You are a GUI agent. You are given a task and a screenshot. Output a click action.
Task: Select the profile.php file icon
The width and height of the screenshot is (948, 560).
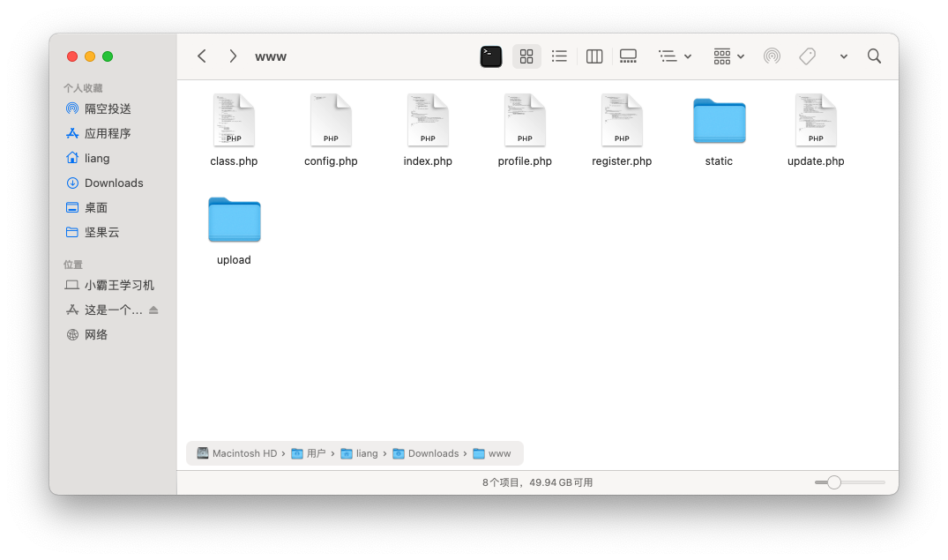[525, 120]
